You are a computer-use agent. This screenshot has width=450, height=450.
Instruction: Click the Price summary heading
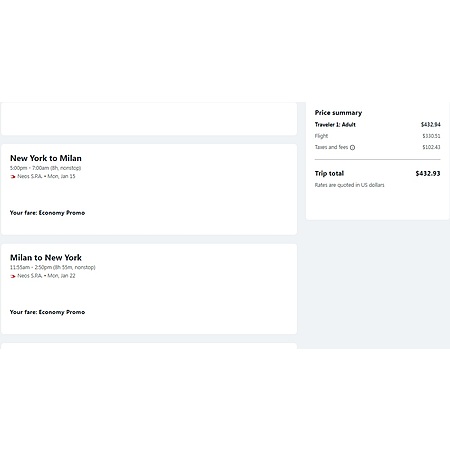click(x=338, y=113)
